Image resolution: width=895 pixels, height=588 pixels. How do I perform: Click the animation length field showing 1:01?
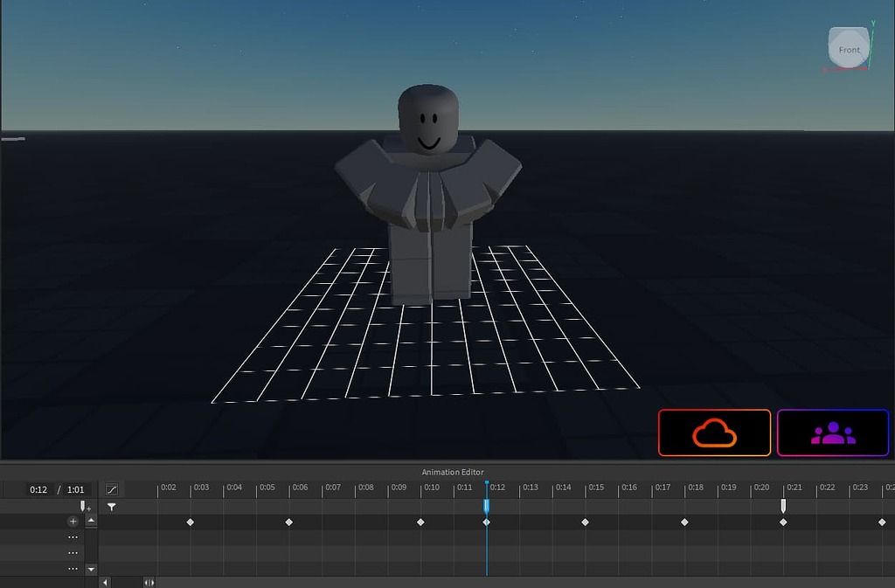point(75,489)
